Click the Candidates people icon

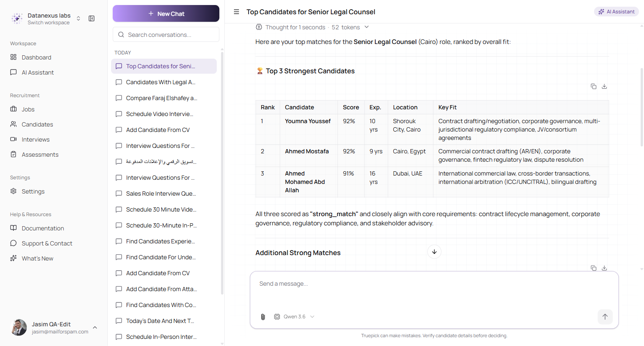(13, 124)
